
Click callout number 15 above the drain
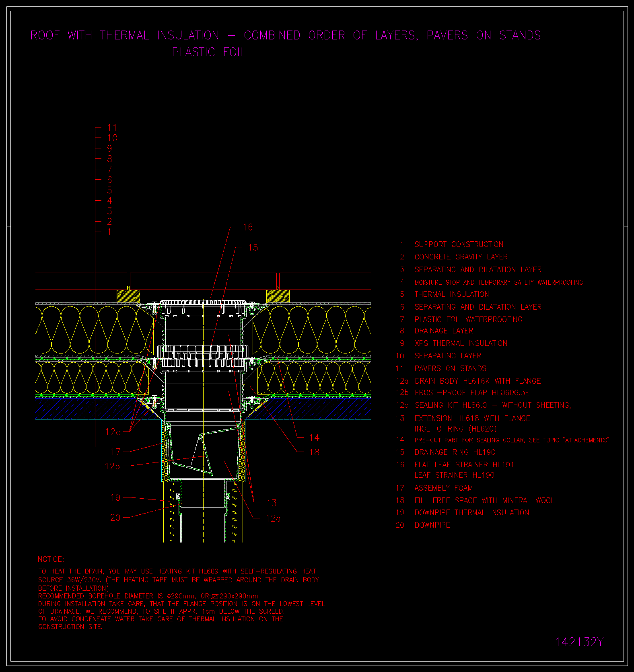(x=253, y=248)
